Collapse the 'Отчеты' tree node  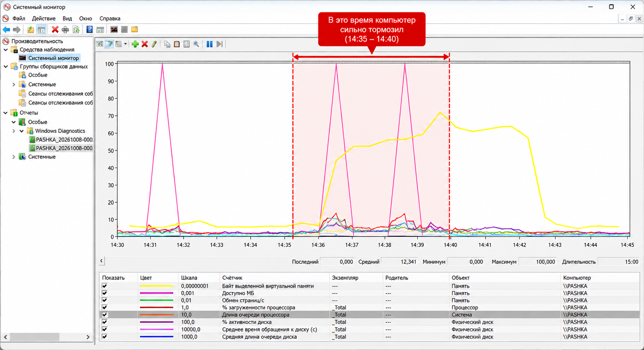6,113
